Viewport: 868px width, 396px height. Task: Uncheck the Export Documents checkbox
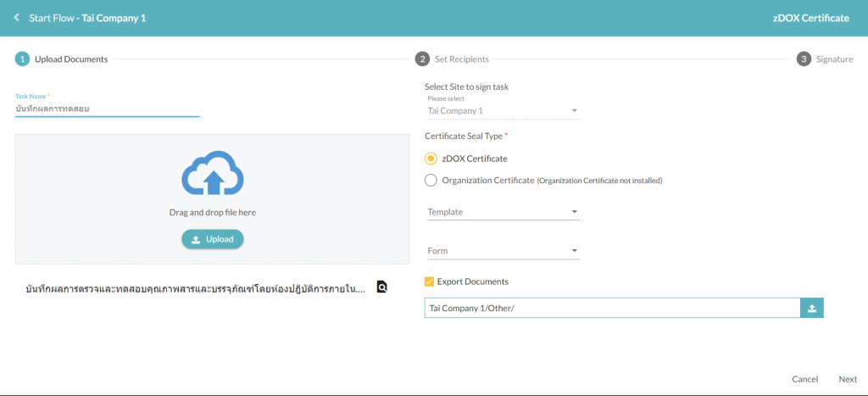(x=430, y=282)
